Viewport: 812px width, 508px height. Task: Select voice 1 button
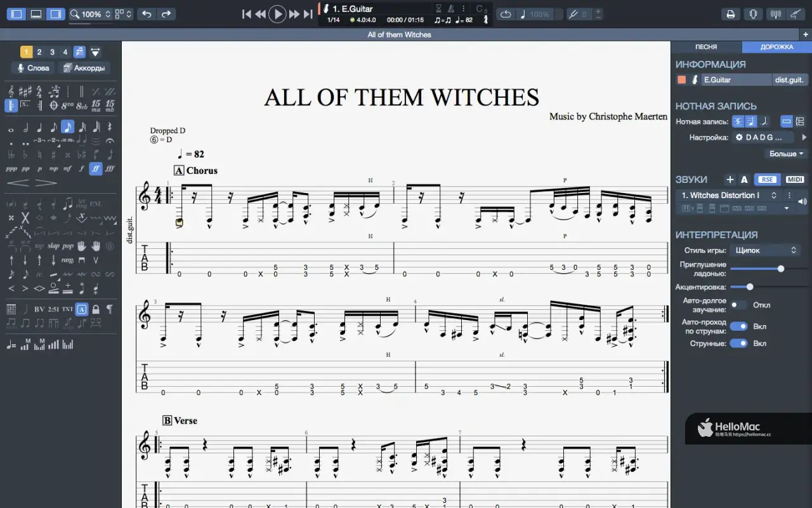26,52
